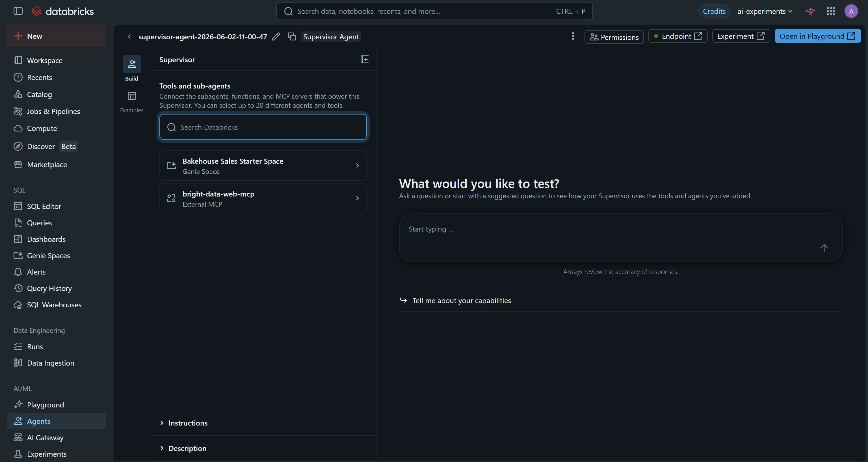This screenshot has width=868, height=462.
Task: Focus the global search bar
Action: coord(434,11)
